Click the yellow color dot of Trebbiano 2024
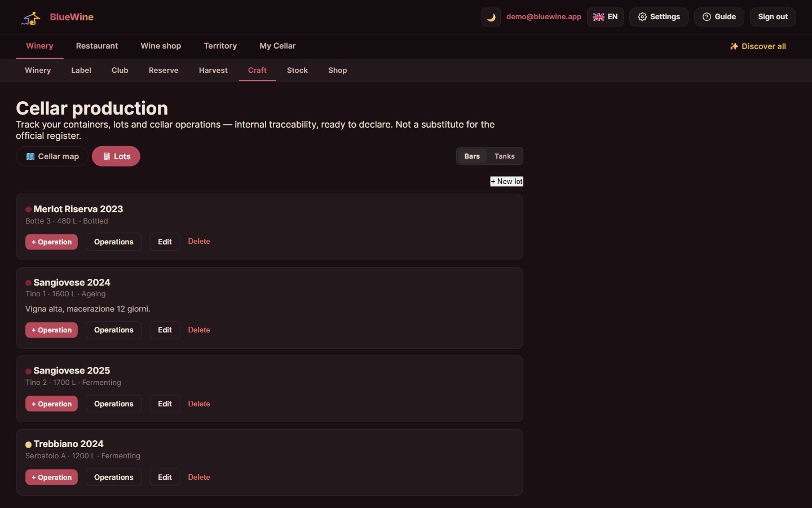This screenshot has width=812, height=508. [x=28, y=445]
